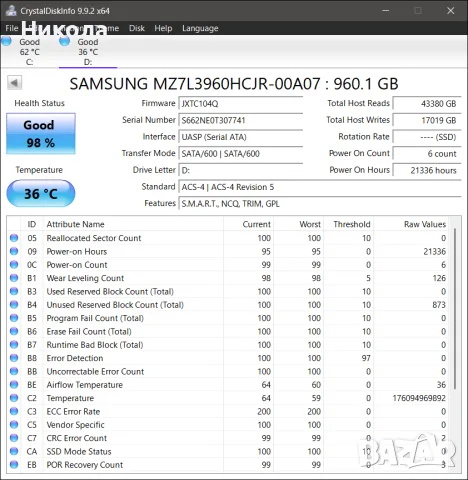Image resolution: width=468 pixels, height=480 pixels.
Task: Click status dot for CRC Error Count
Action: [14, 438]
